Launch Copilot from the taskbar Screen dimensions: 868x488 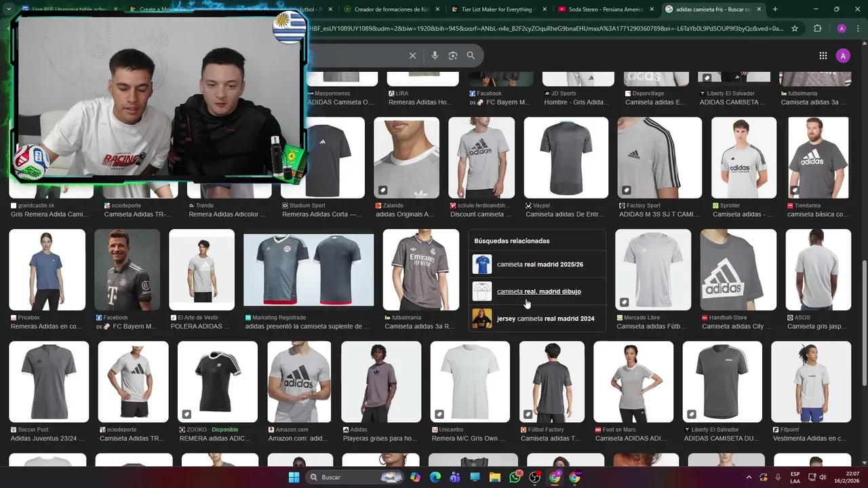[x=415, y=477]
